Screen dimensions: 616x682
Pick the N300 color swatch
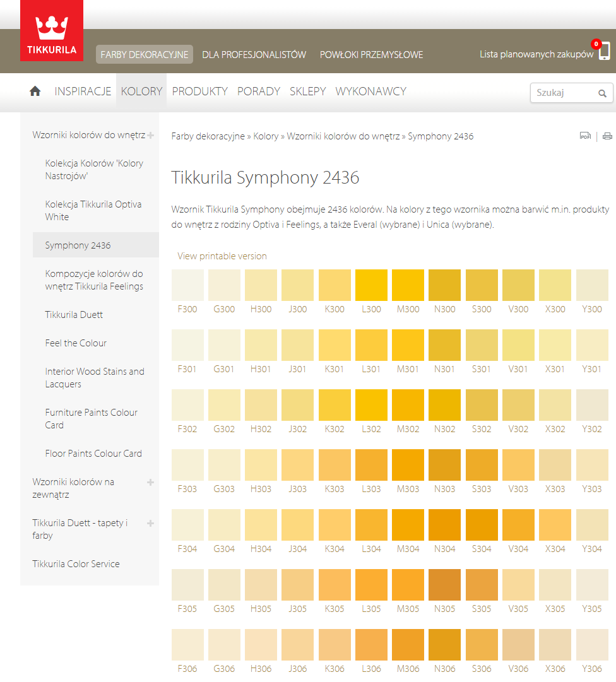click(444, 285)
